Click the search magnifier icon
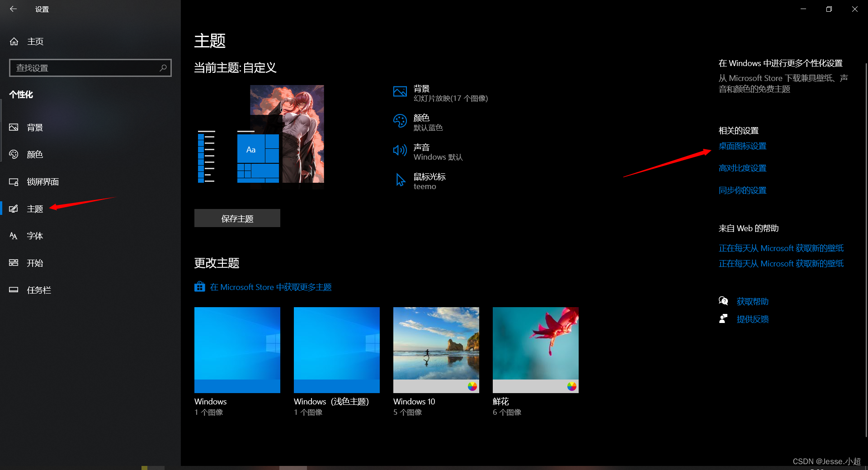This screenshot has height=470, width=868. [163, 68]
